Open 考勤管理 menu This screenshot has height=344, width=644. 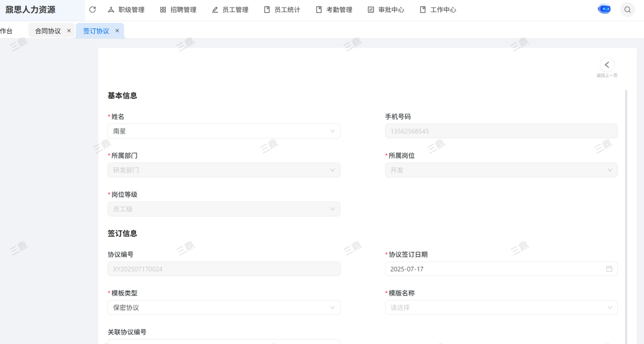pyautogui.click(x=334, y=10)
